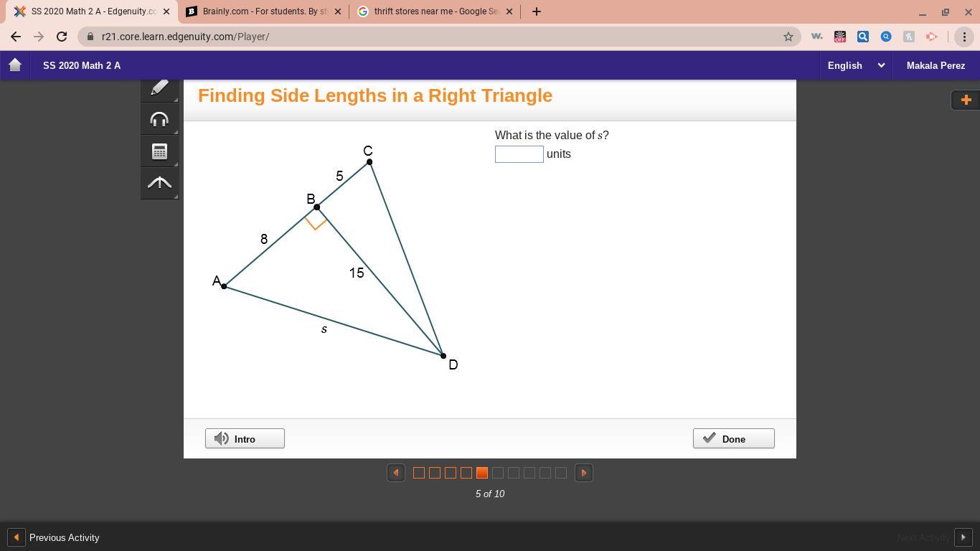Reload the current page
980x551 pixels.
[62, 37]
